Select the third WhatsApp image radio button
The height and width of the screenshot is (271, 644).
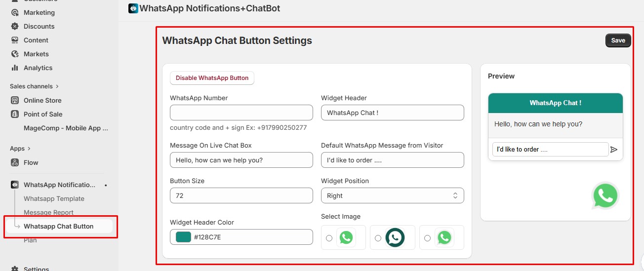click(427, 238)
